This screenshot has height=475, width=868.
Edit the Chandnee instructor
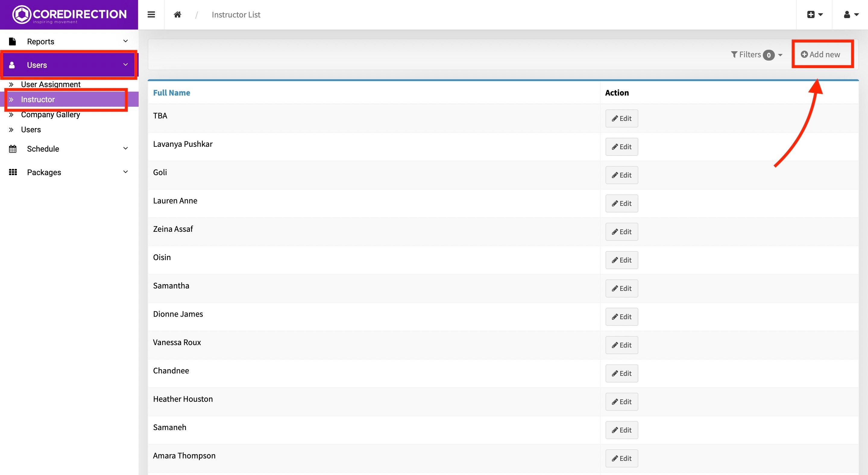point(622,373)
